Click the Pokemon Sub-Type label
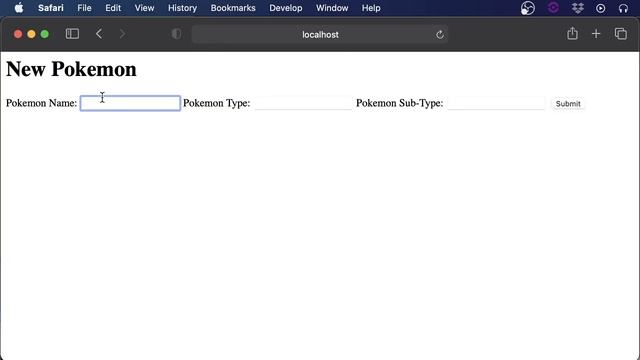 click(x=400, y=103)
